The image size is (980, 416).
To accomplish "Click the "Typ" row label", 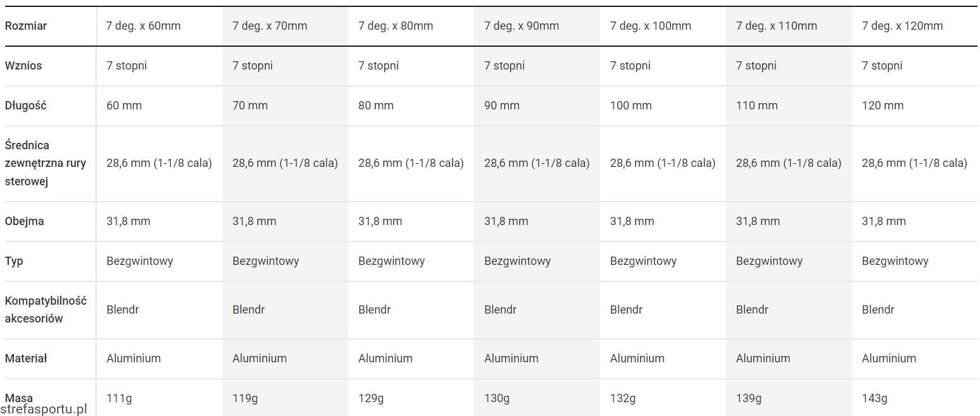I will click(14, 261).
